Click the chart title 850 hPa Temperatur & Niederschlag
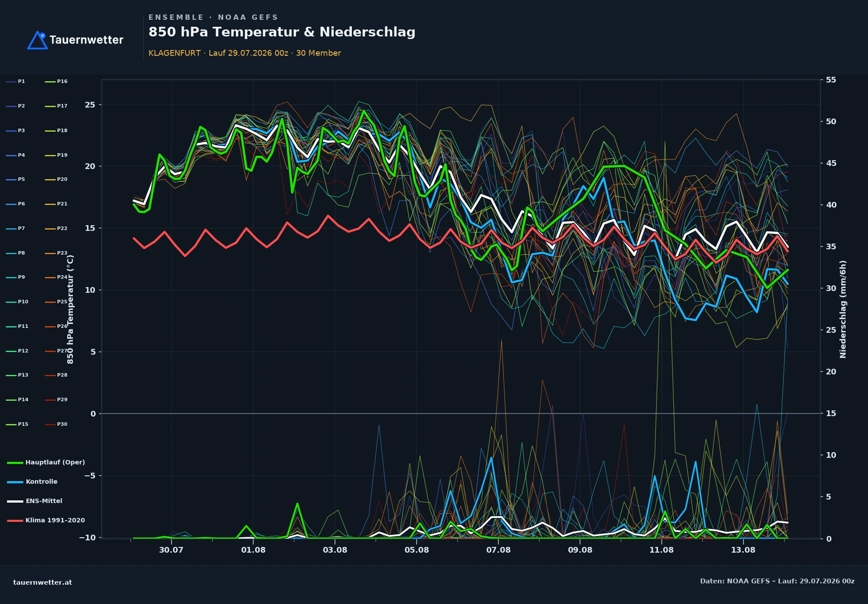This screenshot has height=604, width=868. click(x=282, y=32)
